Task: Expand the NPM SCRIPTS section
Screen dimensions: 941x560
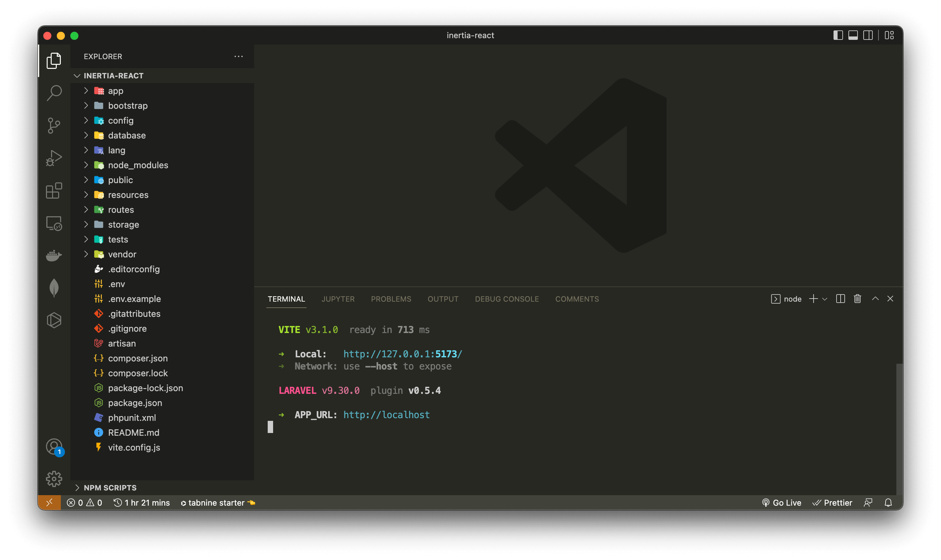Action: 110,487
